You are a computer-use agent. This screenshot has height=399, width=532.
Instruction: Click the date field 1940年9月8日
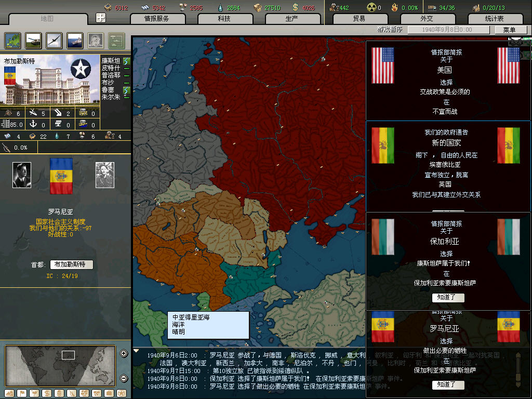coord(448,30)
